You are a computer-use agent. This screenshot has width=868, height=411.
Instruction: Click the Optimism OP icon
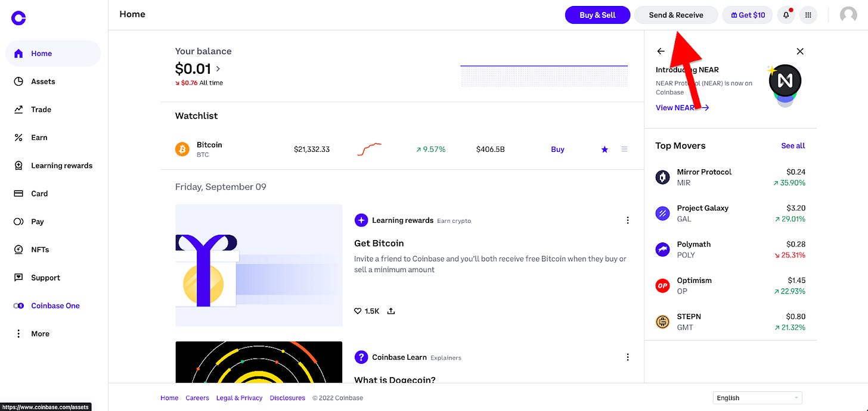point(662,286)
